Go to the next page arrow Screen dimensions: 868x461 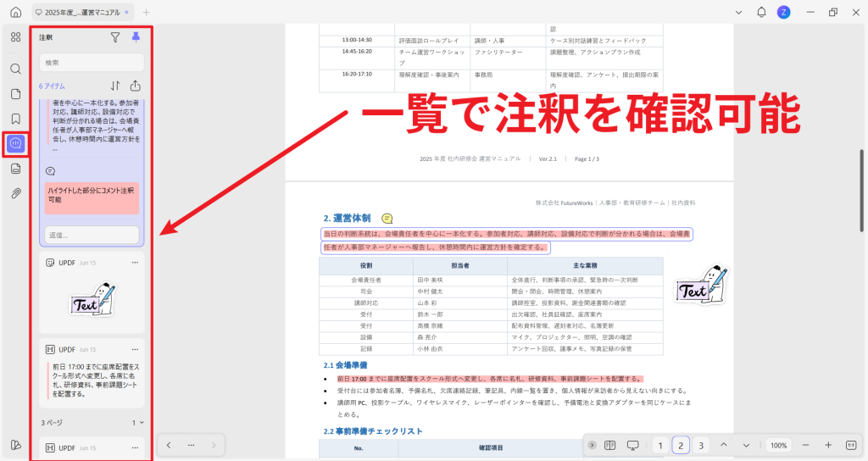pyautogui.click(x=746, y=445)
